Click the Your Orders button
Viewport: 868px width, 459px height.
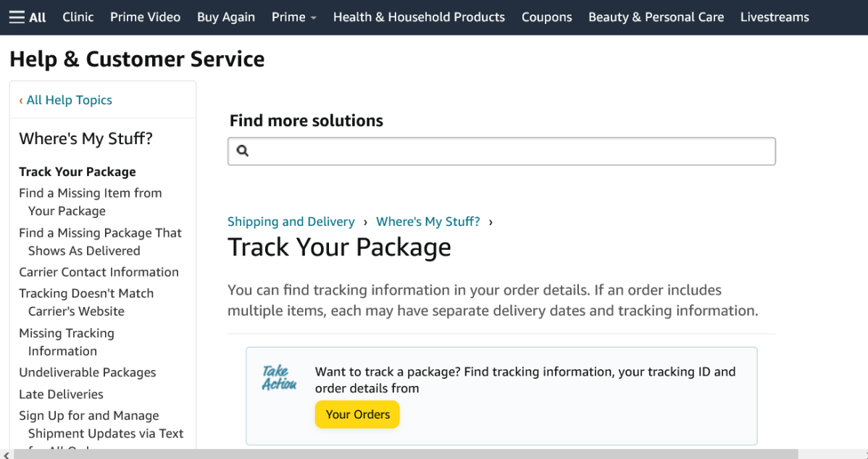pos(357,415)
